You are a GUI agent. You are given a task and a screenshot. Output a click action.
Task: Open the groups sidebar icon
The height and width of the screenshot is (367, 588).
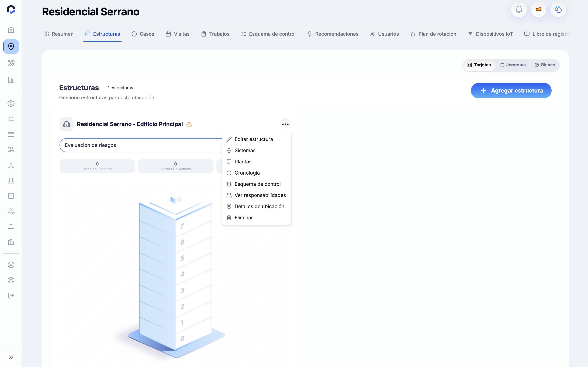point(11,150)
